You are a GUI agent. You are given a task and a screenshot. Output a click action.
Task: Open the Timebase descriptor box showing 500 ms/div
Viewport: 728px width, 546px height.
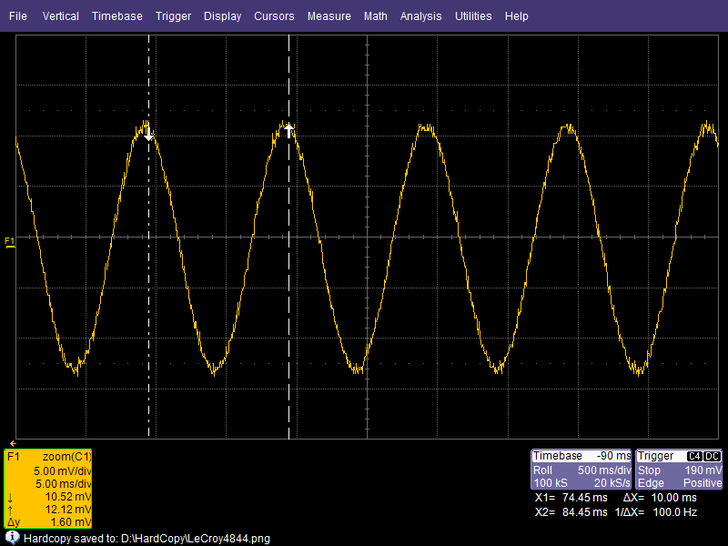click(580, 469)
